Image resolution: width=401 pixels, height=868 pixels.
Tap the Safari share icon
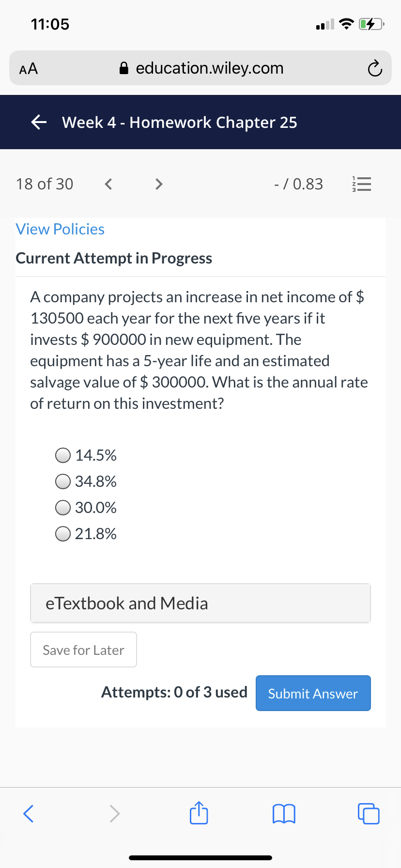[199, 813]
